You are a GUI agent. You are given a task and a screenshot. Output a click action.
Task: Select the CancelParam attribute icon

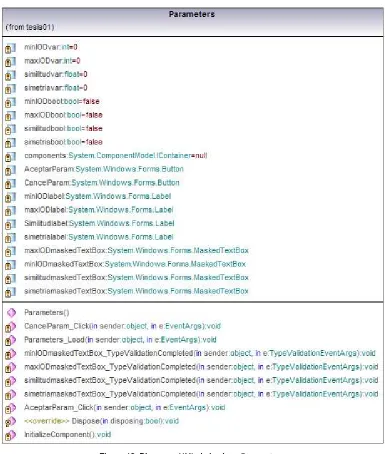coord(10,184)
